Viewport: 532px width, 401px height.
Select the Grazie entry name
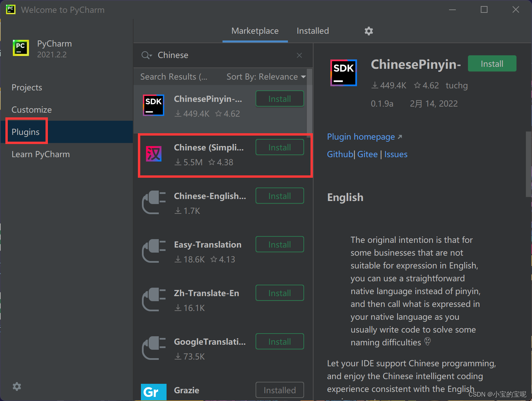[186, 390]
